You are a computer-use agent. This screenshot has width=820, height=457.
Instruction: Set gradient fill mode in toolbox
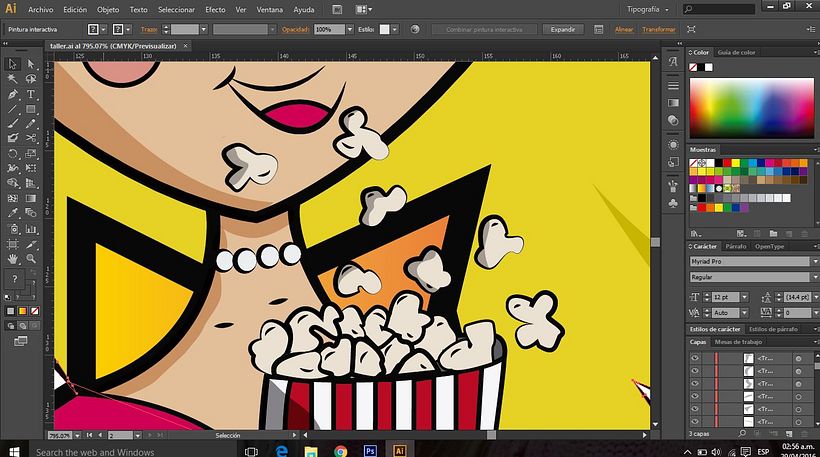click(22, 311)
